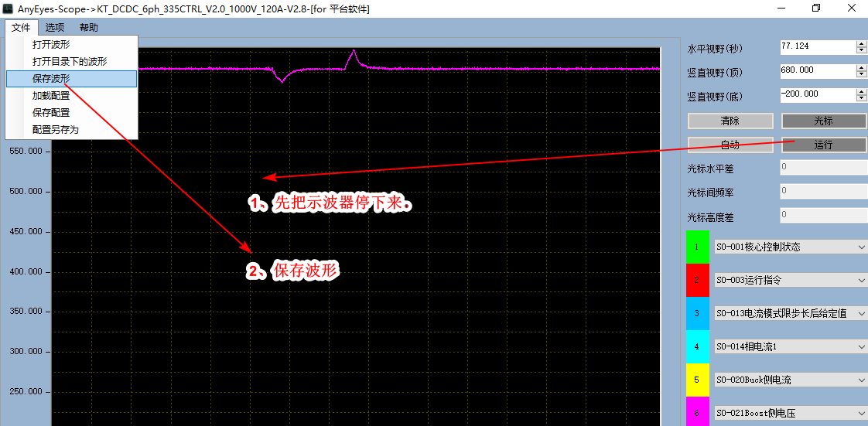
Task: Click the 550.000 axis label
Action: (x=26, y=151)
